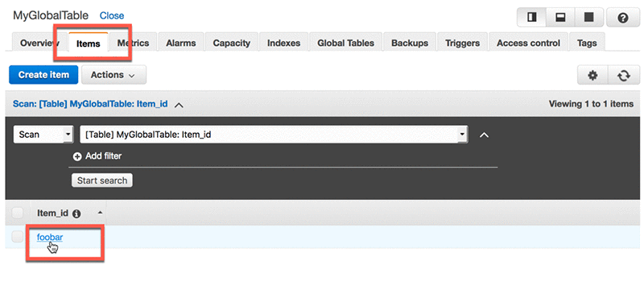
Task: Select the Items tab
Action: coord(89,44)
